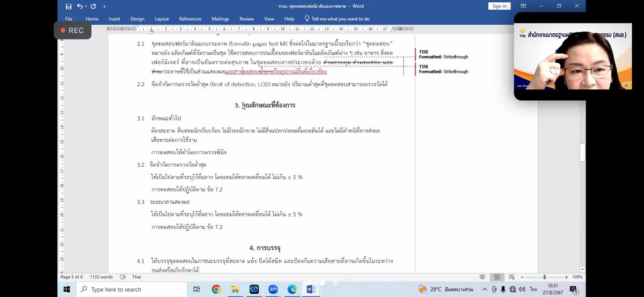
Task: Open Google Chrome from the taskbar
Action: click(216, 289)
